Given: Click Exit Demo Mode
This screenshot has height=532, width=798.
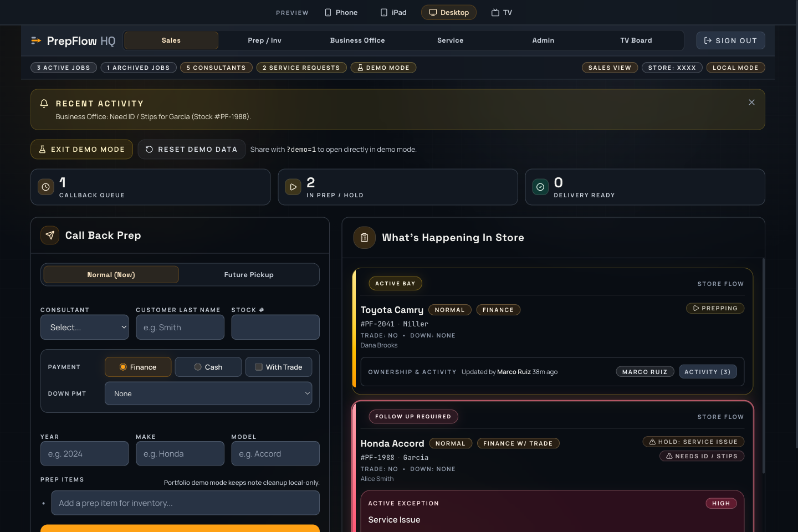Looking at the screenshot, I should pyautogui.click(x=81, y=150).
